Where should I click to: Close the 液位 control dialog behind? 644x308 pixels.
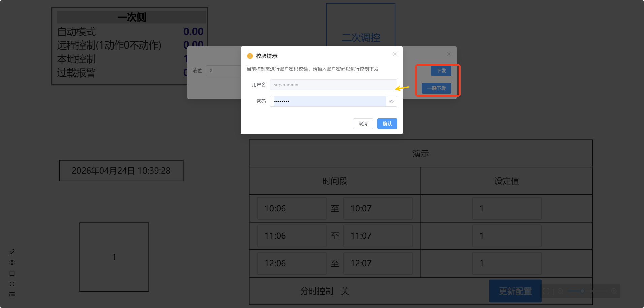pos(449,54)
